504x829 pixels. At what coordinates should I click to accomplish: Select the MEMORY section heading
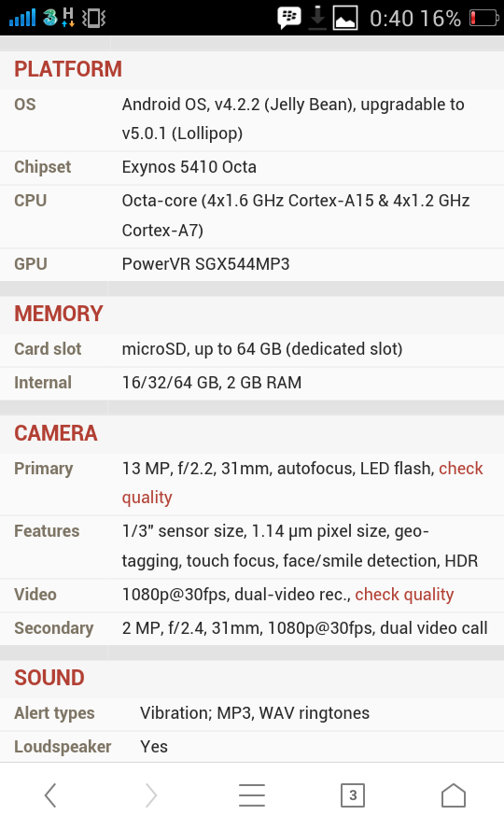(x=59, y=314)
